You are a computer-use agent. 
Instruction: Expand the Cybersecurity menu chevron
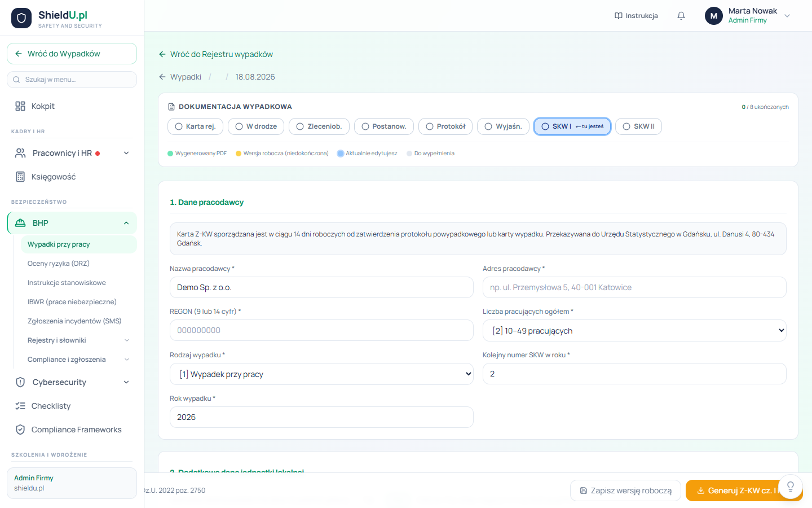pyautogui.click(x=126, y=382)
